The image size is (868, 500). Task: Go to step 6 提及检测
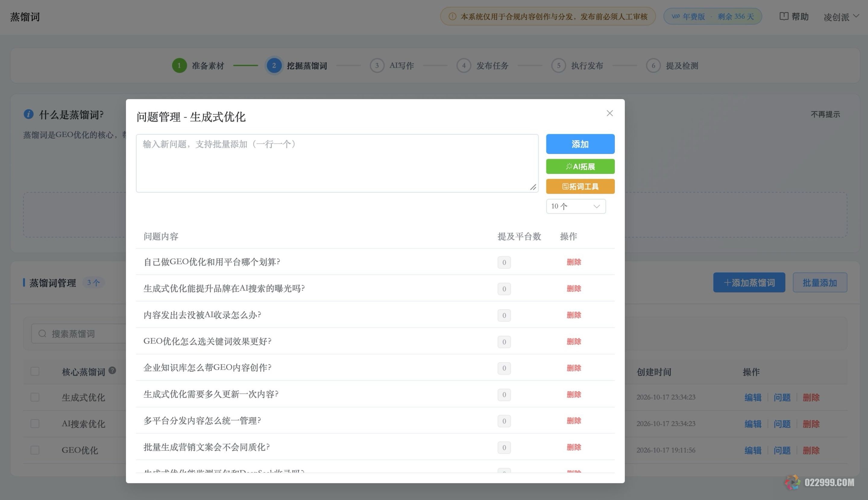click(x=672, y=66)
